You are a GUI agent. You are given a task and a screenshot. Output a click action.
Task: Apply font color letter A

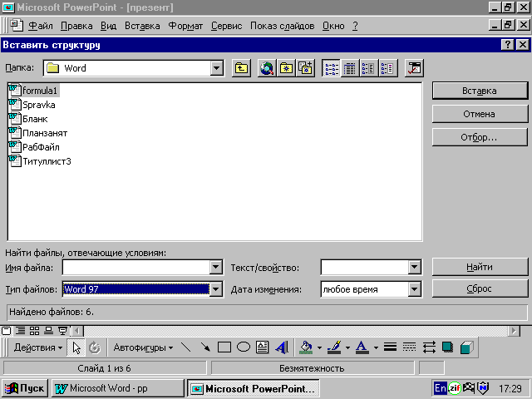[362, 347]
